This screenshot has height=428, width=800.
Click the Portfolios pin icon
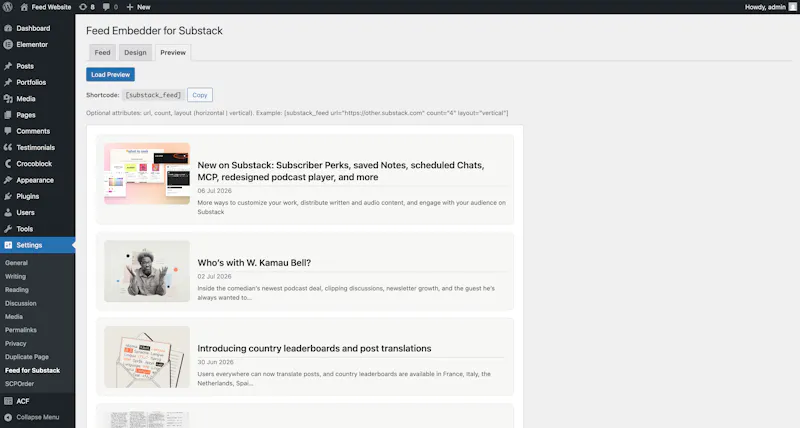8,83
